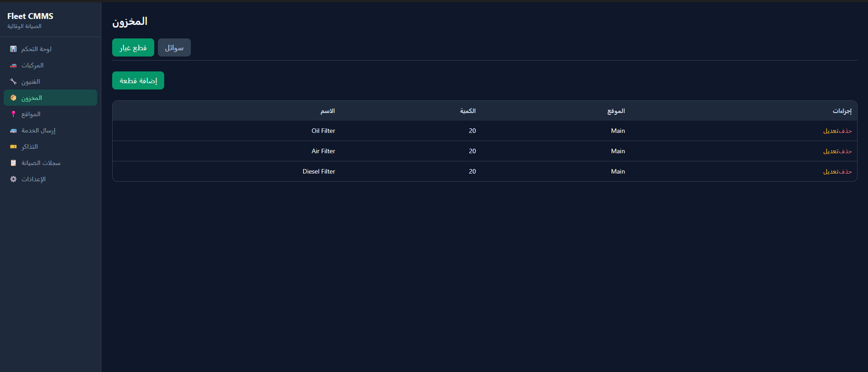Click red حذف (delete) for Oil Filter
The height and width of the screenshot is (372, 868).
845,131
